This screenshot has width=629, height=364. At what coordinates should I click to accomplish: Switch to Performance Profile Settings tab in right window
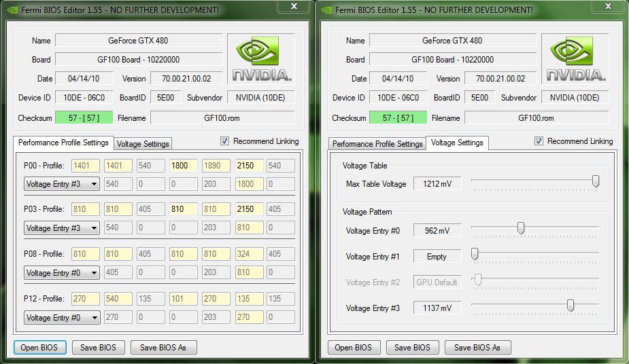click(377, 144)
